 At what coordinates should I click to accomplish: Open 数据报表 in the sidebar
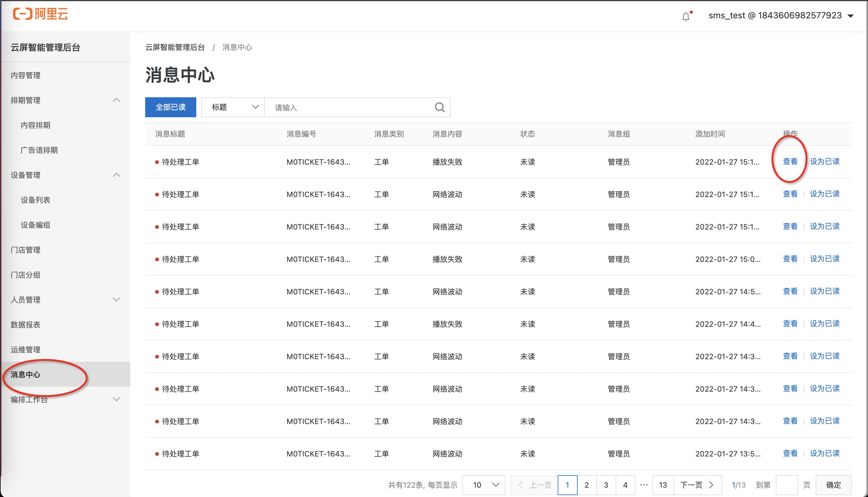[26, 324]
